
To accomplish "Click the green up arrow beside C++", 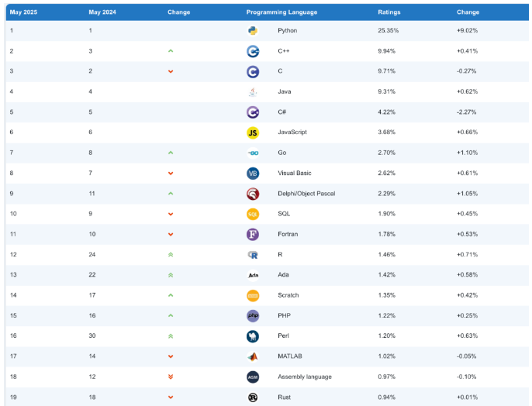I will tap(171, 51).
